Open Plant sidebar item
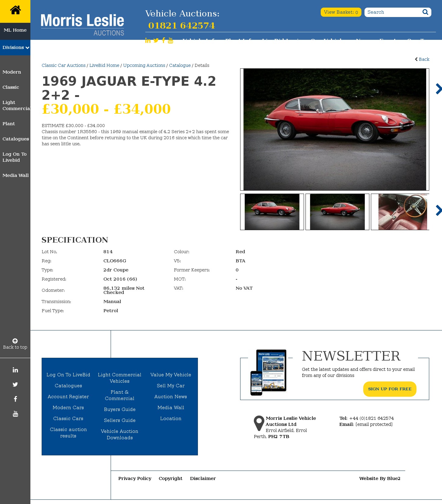Viewport: 442px width, 504px height. [9, 124]
